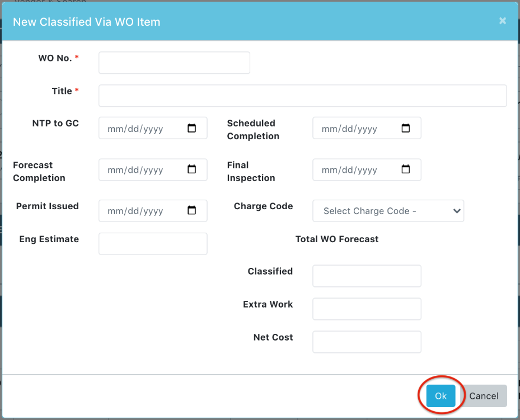The width and height of the screenshot is (520, 420).
Task: Click the Final Inspection date text
Action: coord(349,170)
